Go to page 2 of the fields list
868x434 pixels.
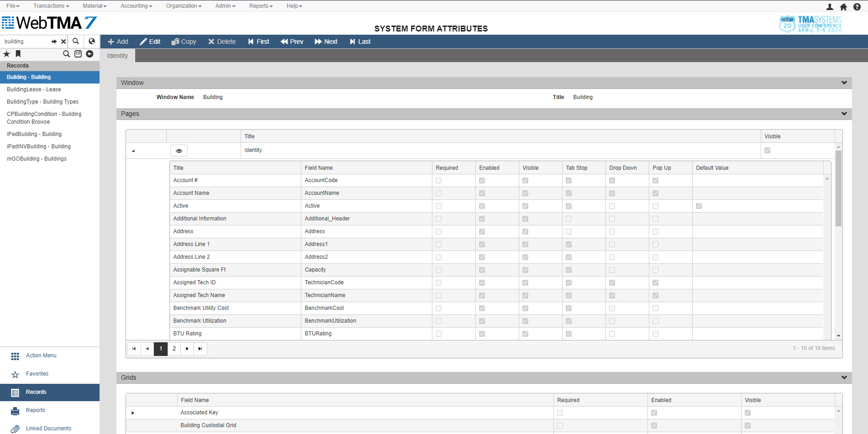click(x=174, y=349)
